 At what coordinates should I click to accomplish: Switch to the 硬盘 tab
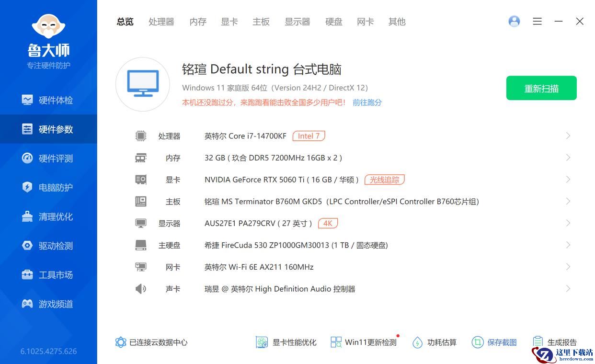334,22
